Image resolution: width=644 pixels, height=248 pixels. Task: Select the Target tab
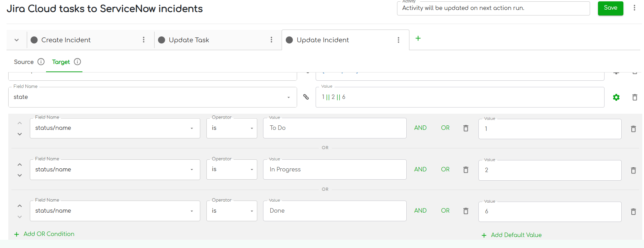point(61,62)
